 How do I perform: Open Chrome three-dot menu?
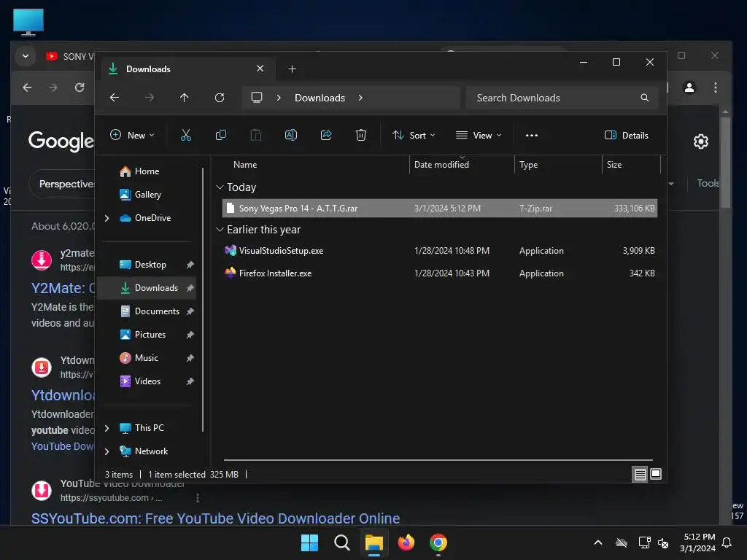[x=716, y=87]
